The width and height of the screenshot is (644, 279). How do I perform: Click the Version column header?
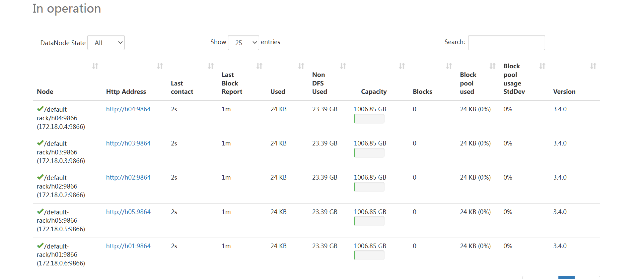click(x=564, y=91)
